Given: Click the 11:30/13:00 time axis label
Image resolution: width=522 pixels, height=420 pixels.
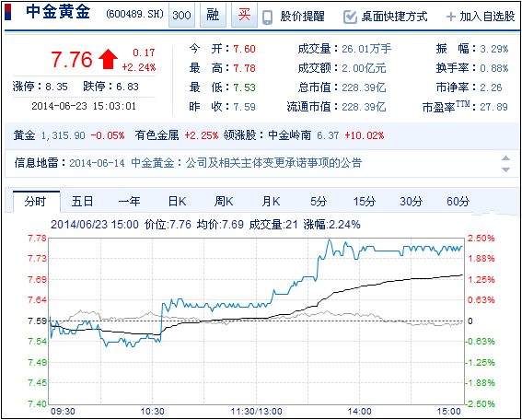Looking at the screenshot, I should pyautogui.click(x=256, y=412).
